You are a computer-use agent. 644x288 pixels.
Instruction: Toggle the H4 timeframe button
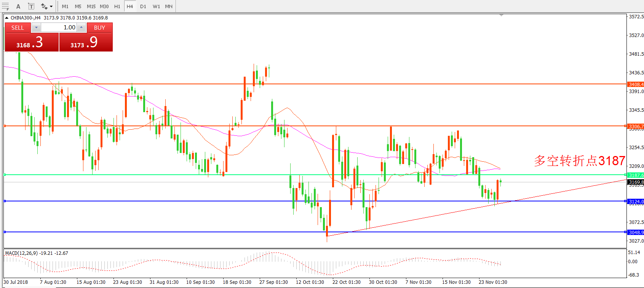(x=130, y=6)
